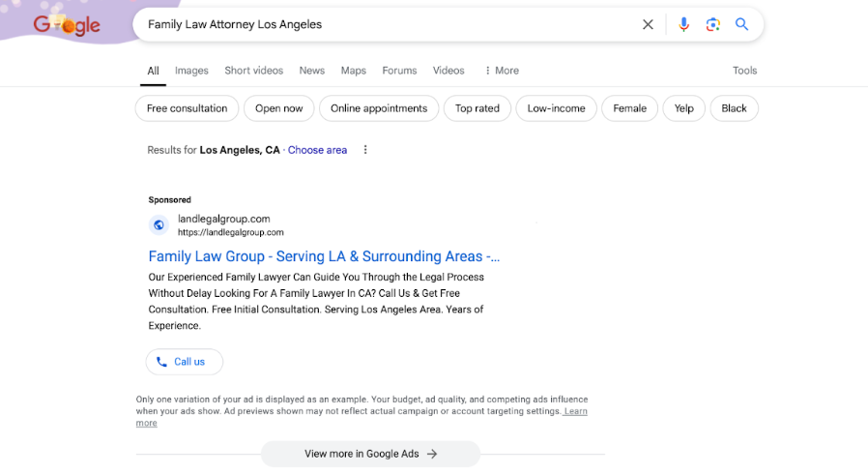Open the Maps tab
Screen dimensions: 868x474
pyautogui.click(x=353, y=71)
